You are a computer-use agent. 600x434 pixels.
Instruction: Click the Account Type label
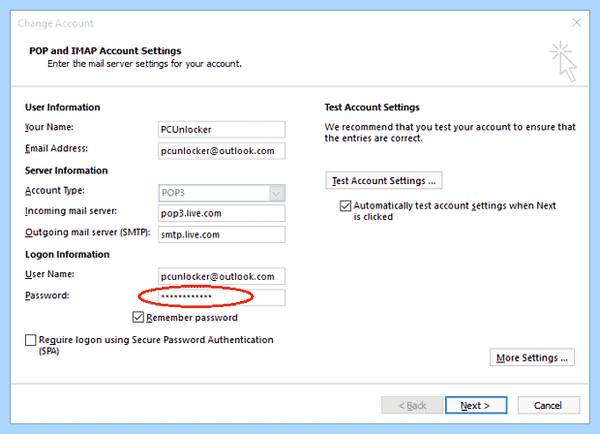click(x=55, y=190)
